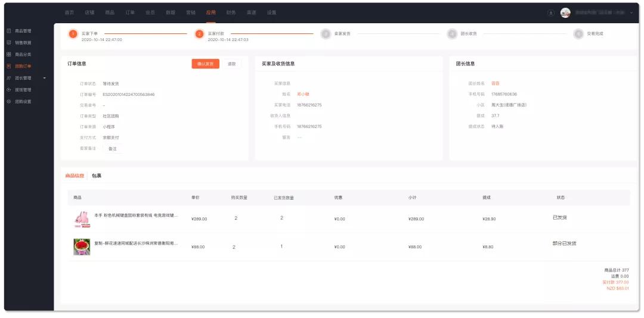Screen dimensions: 644x318
Task: Click the flower delivery product title
Action: click(x=136, y=244)
